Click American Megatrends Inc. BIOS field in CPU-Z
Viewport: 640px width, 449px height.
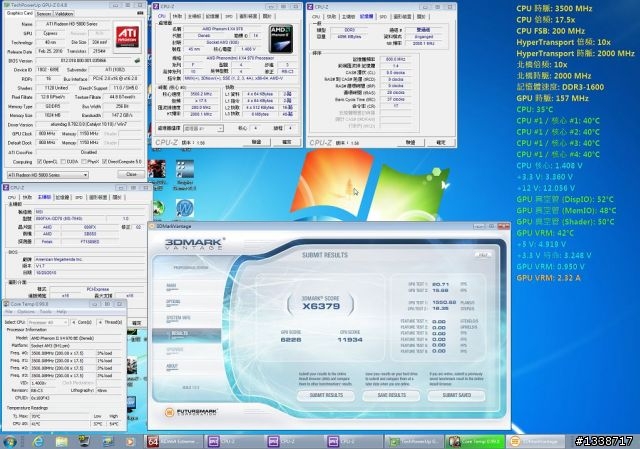point(90,259)
